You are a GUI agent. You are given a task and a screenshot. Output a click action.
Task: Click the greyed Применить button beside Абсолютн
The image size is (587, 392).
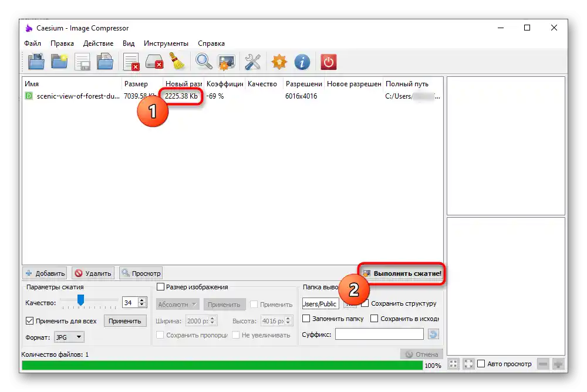click(224, 305)
